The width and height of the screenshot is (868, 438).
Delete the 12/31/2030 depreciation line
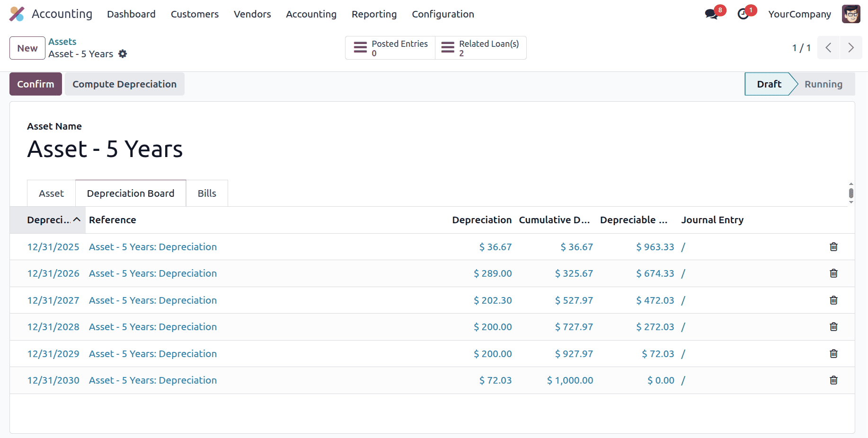(833, 380)
